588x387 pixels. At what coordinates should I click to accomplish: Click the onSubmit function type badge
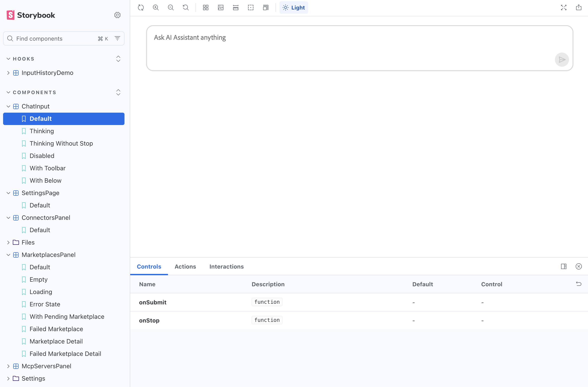(x=267, y=302)
